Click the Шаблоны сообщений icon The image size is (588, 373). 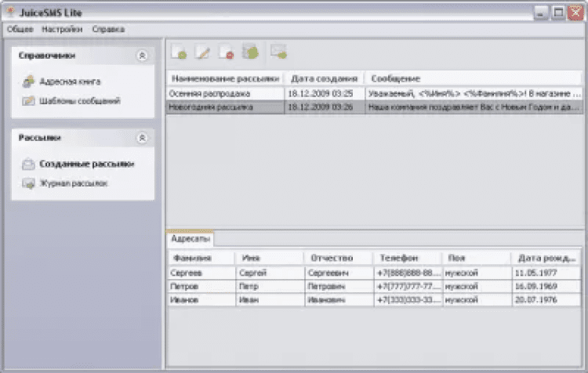pyautogui.click(x=28, y=101)
